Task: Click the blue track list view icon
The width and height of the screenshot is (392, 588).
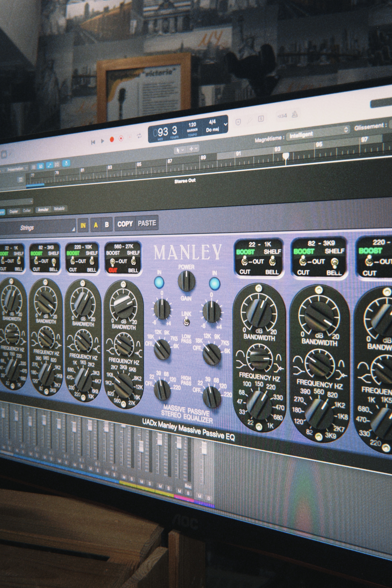Action: (41, 166)
